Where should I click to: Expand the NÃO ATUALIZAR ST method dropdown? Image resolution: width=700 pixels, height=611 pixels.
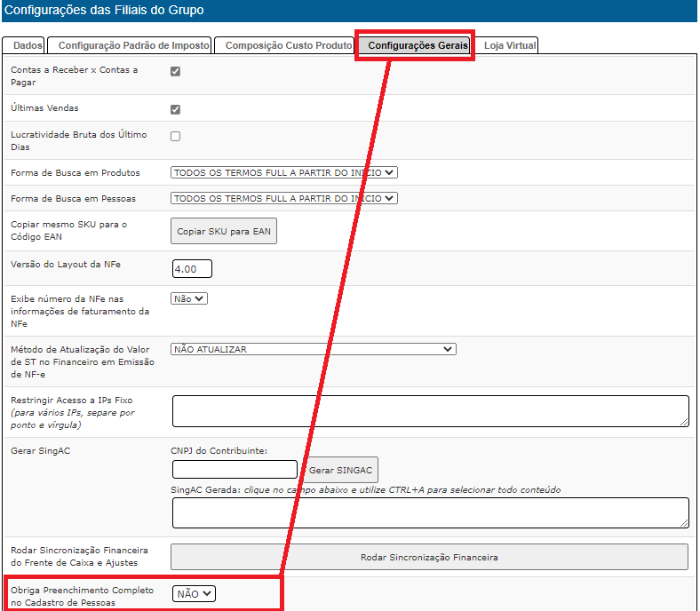(314, 349)
